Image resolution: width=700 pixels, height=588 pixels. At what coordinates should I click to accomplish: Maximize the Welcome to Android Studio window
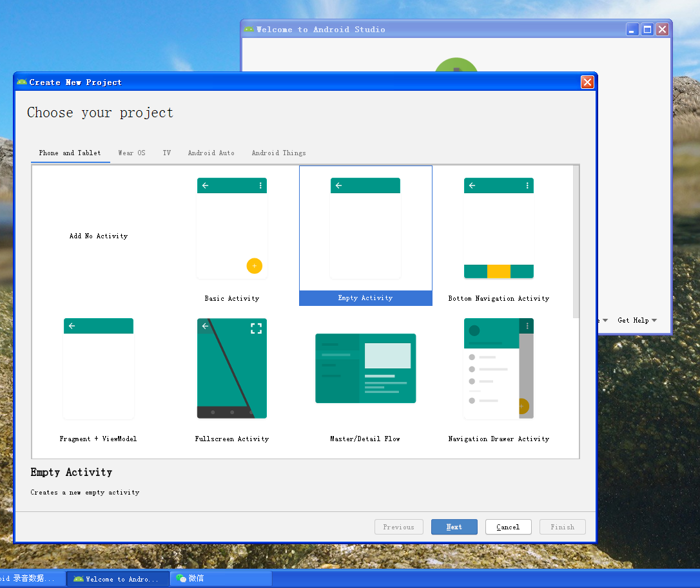647,30
